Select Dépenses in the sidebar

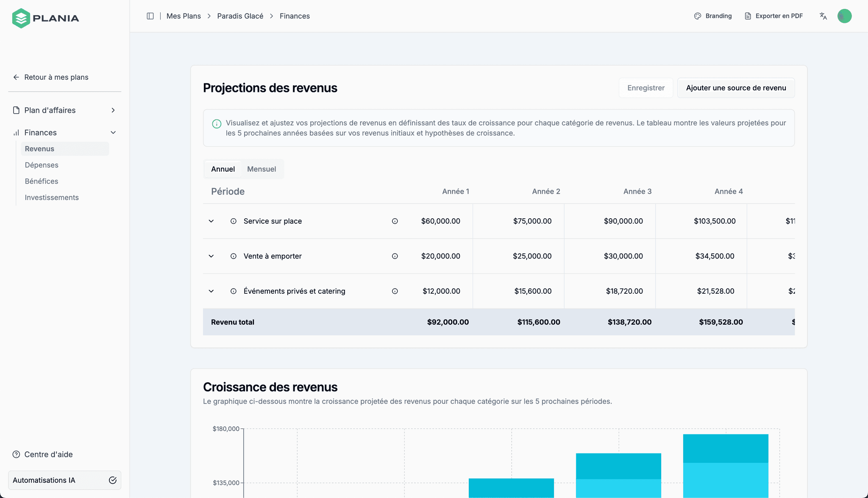tap(42, 165)
